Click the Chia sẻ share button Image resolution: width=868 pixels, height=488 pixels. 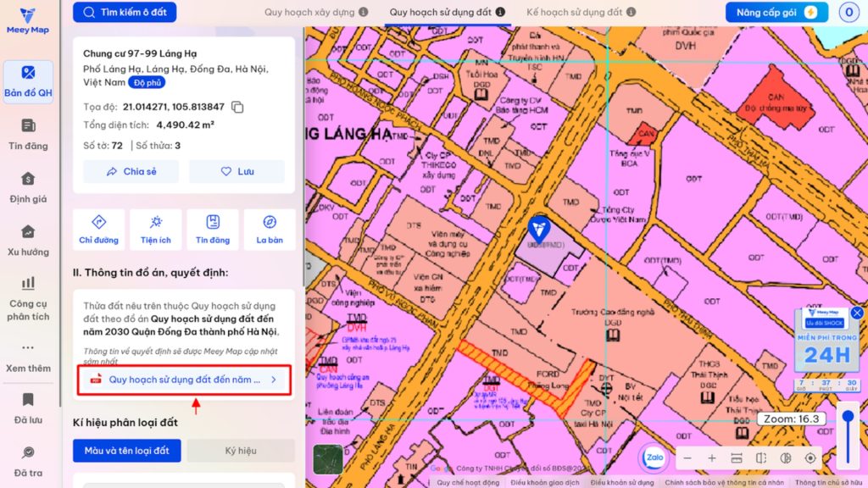pyautogui.click(x=131, y=171)
